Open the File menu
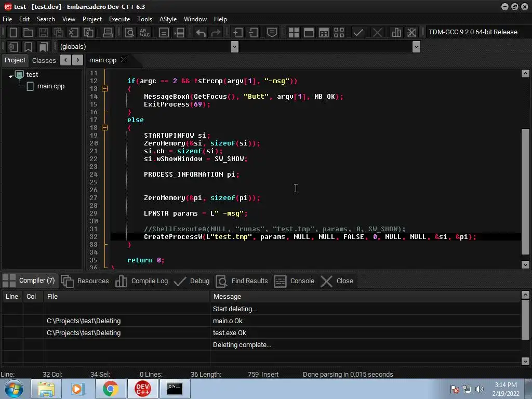 click(7, 19)
